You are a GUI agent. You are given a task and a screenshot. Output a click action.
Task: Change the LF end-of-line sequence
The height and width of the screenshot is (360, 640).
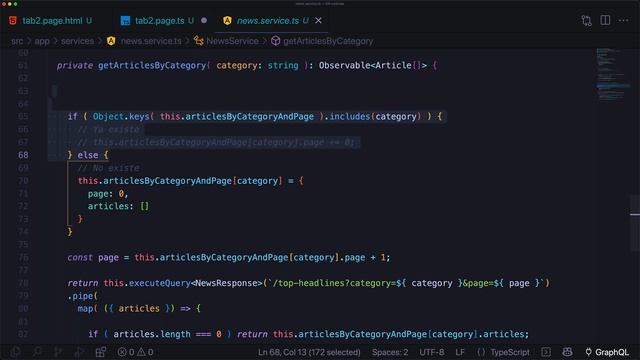[x=460, y=352]
